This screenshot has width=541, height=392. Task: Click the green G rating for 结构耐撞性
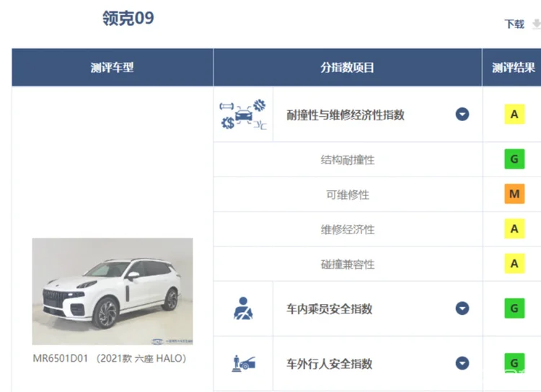514,159
